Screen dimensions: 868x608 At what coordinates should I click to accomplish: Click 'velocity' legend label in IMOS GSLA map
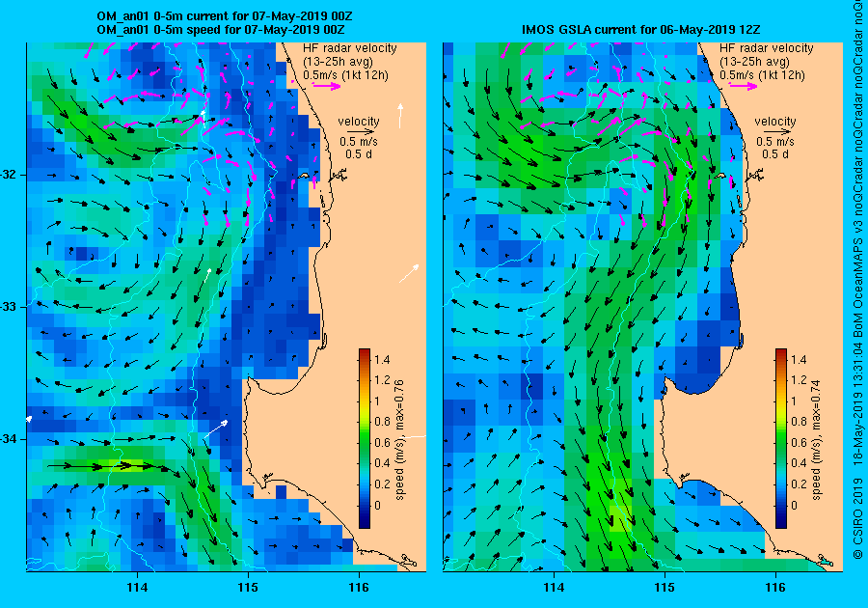(x=775, y=122)
